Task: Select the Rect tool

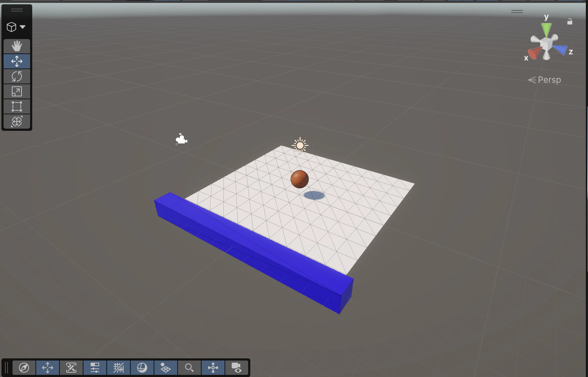Action: tap(17, 106)
